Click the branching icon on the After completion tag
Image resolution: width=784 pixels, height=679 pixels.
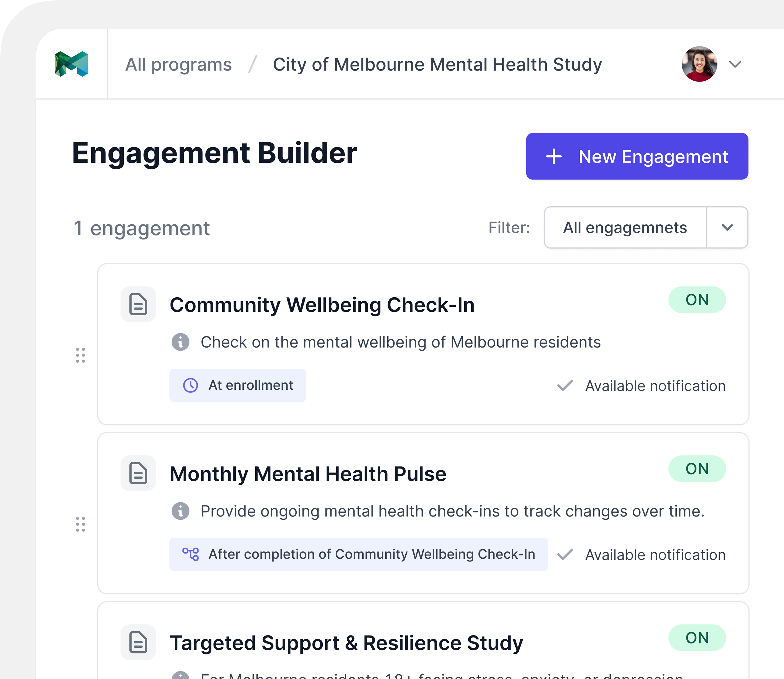click(191, 554)
